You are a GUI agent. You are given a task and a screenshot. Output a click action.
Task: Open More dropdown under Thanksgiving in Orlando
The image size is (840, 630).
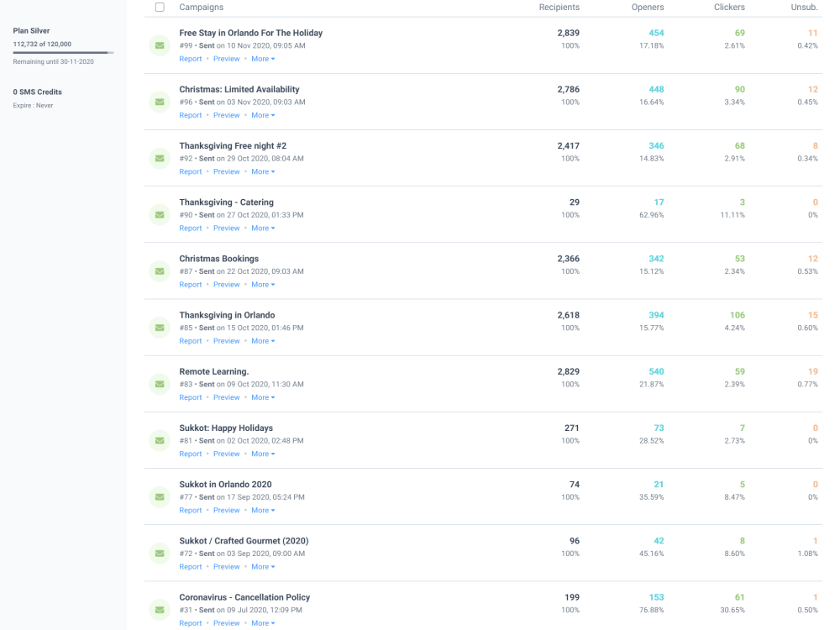pyautogui.click(x=263, y=341)
